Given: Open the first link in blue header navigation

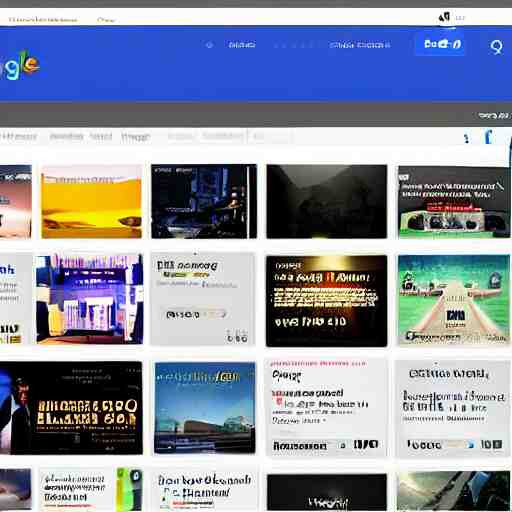Looking at the screenshot, I should click(x=242, y=45).
